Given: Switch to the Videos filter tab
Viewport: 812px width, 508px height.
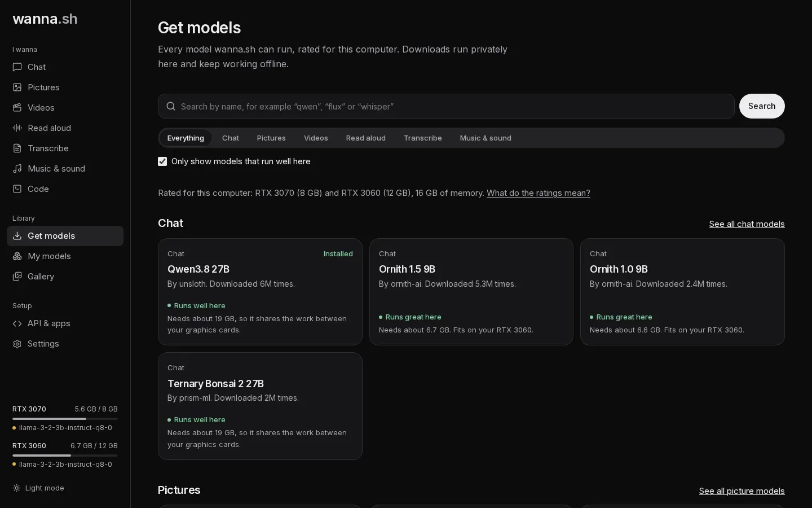Looking at the screenshot, I should click(316, 138).
